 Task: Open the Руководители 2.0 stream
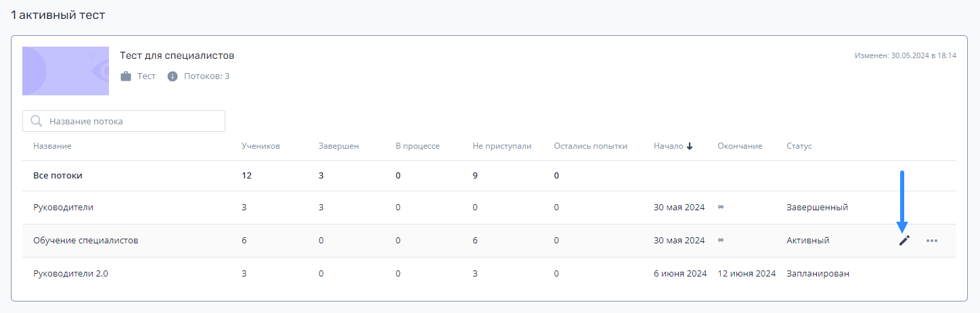click(x=70, y=274)
